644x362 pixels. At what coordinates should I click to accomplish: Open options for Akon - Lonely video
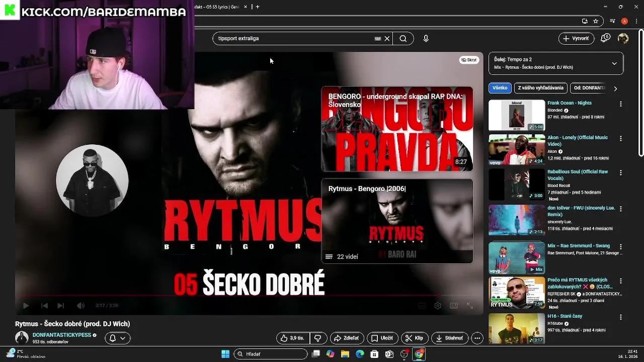coord(621,138)
